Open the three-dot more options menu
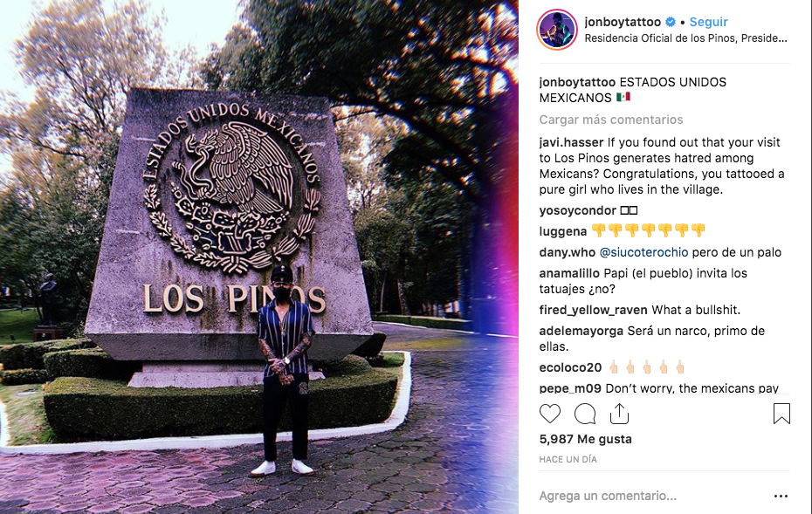This screenshot has height=514, width=812. click(x=781, y=496)
